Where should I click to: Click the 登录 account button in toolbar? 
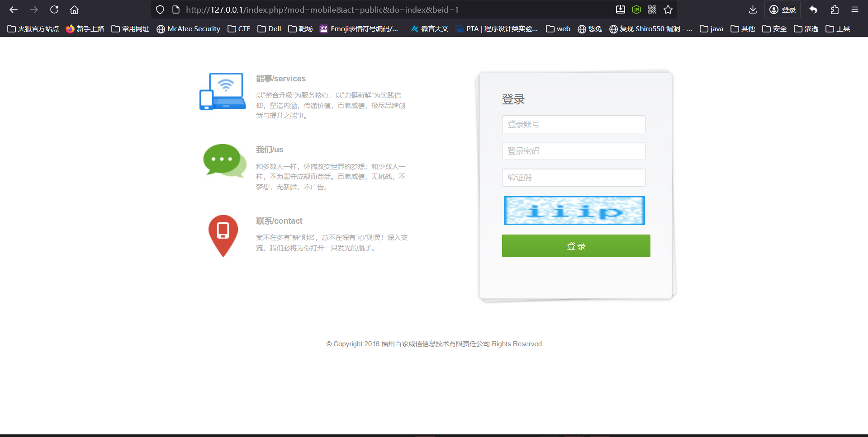[x=783, y=9]
